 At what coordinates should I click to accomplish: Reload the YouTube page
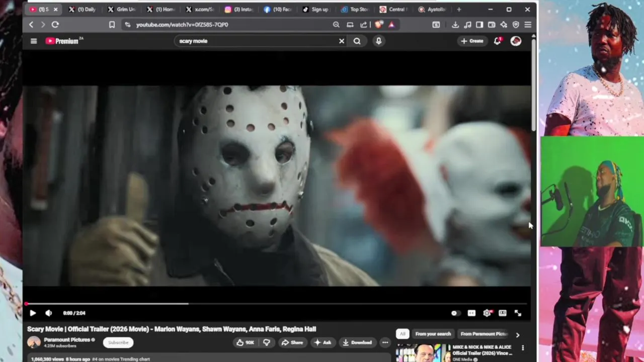pos(55,25)
